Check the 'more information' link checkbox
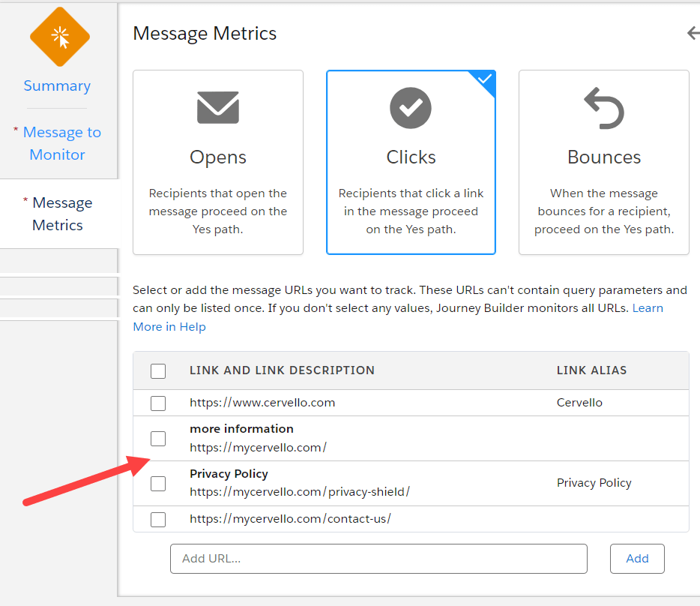The width and height of the screenshot is (700, 606). click(x=158, y=439)
